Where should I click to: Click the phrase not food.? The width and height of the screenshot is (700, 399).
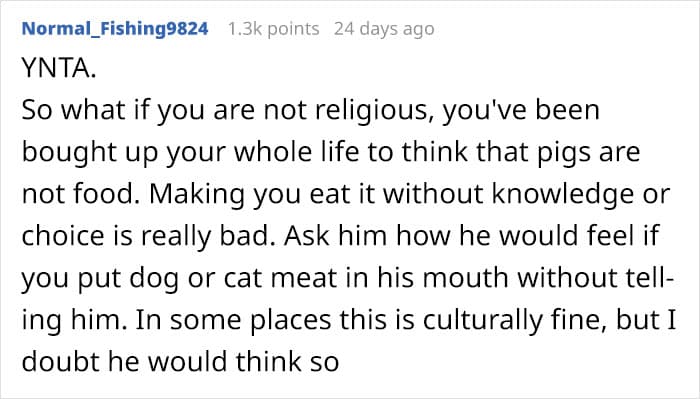(81, 194)
